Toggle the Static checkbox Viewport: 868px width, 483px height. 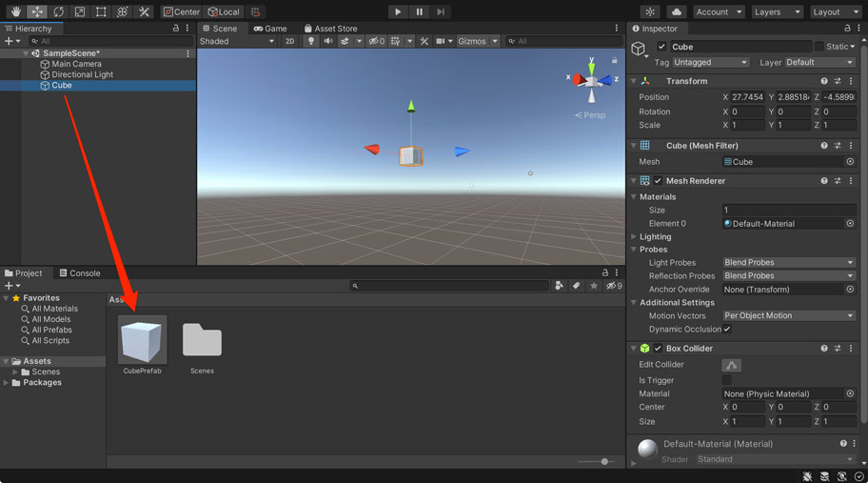(819, 47)
